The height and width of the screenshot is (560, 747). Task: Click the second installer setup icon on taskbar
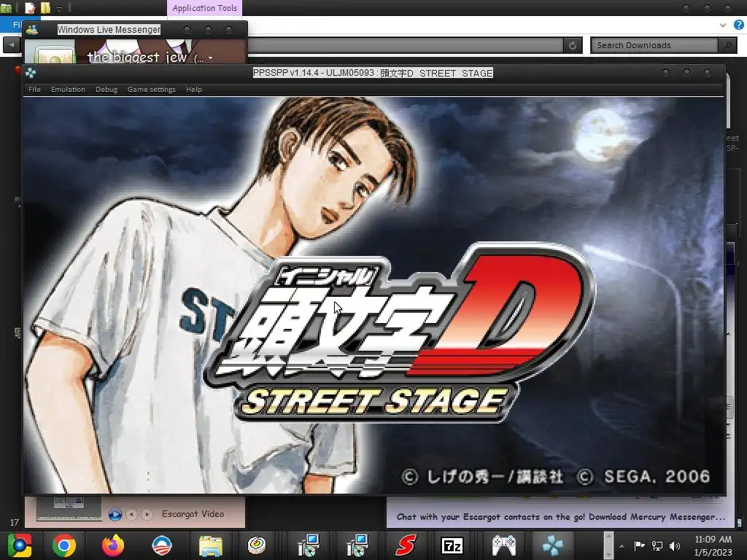click(357, 545)
